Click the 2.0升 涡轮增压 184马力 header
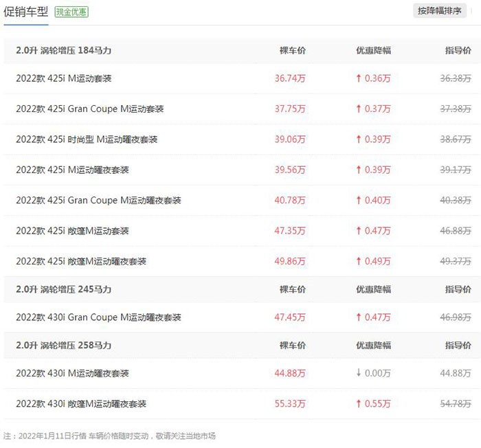This screenshot has height=448, width=481. (63, 50)
